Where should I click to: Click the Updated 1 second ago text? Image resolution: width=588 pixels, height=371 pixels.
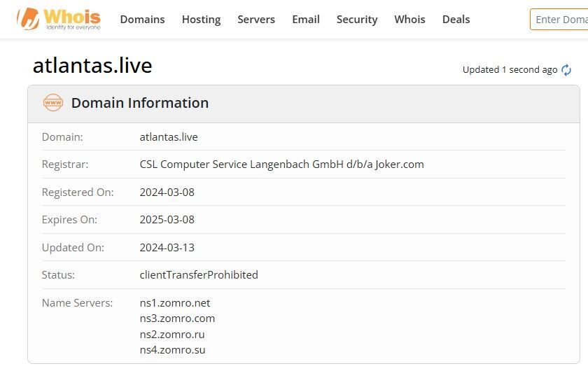pos(510,70)
